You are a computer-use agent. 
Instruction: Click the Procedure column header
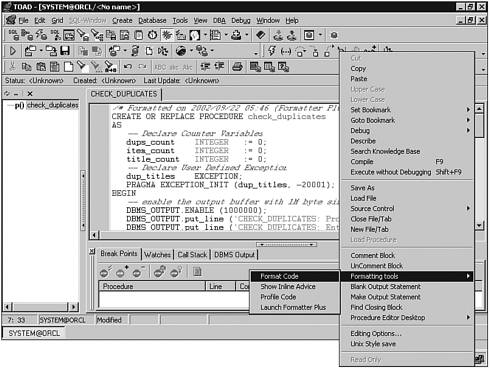click(x=152, y=286)
